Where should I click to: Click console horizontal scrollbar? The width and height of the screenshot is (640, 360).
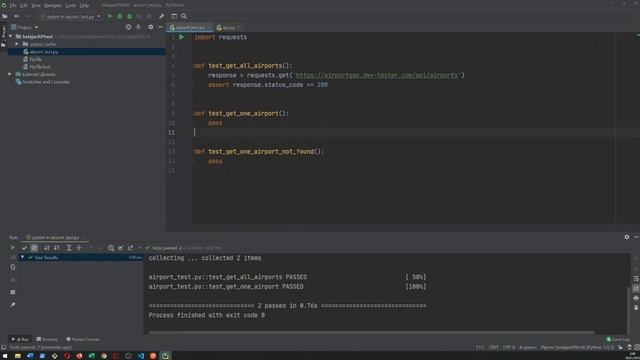click(x=371, y=332)
